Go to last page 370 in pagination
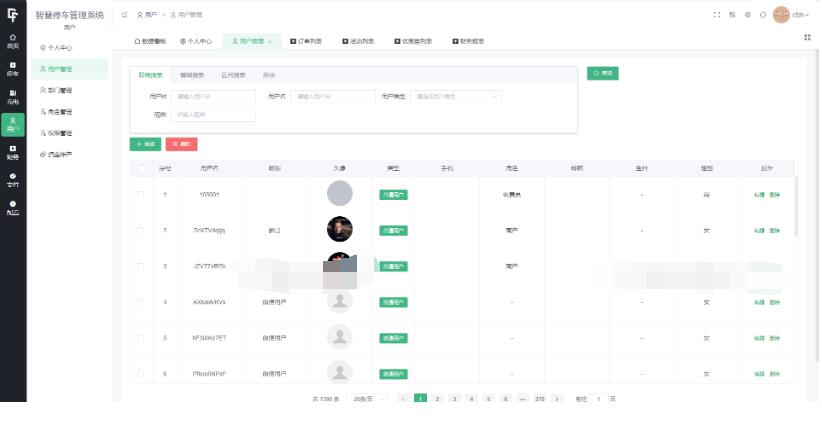Viewport: 822px width, 427px height. click(x=539, y=399)
